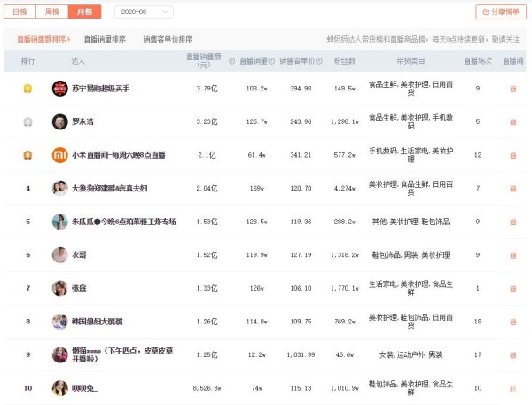This screenshot has width=532, height=405.
Task: Open 懒猫nono streamer name link
Action: click(122, 354)
